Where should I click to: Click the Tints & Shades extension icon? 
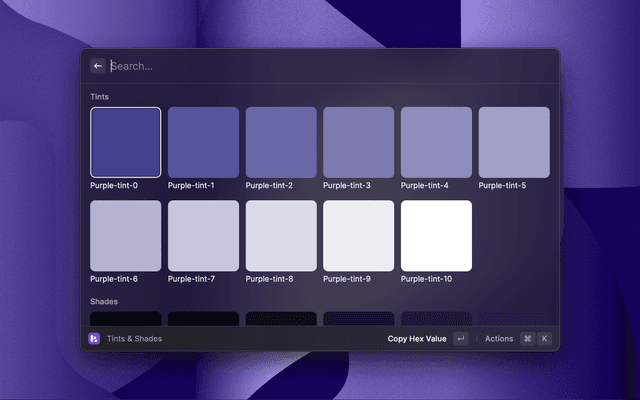coord(94,339)
